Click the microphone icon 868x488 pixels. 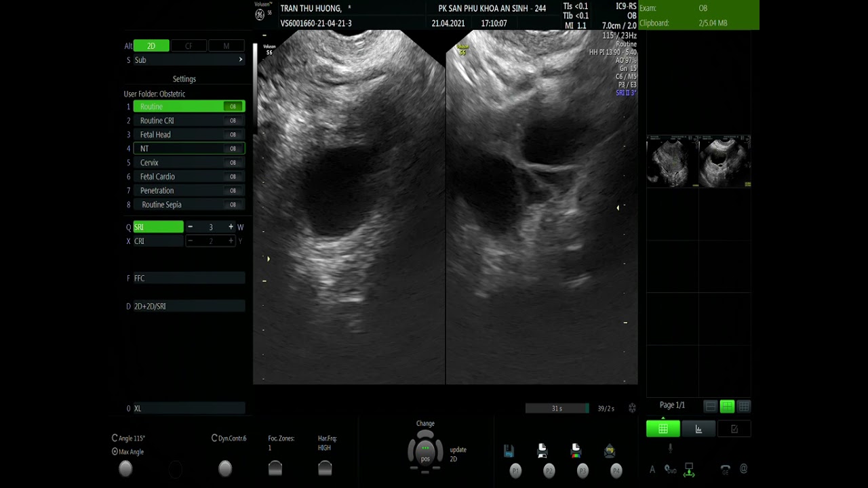tap(670, 449)
